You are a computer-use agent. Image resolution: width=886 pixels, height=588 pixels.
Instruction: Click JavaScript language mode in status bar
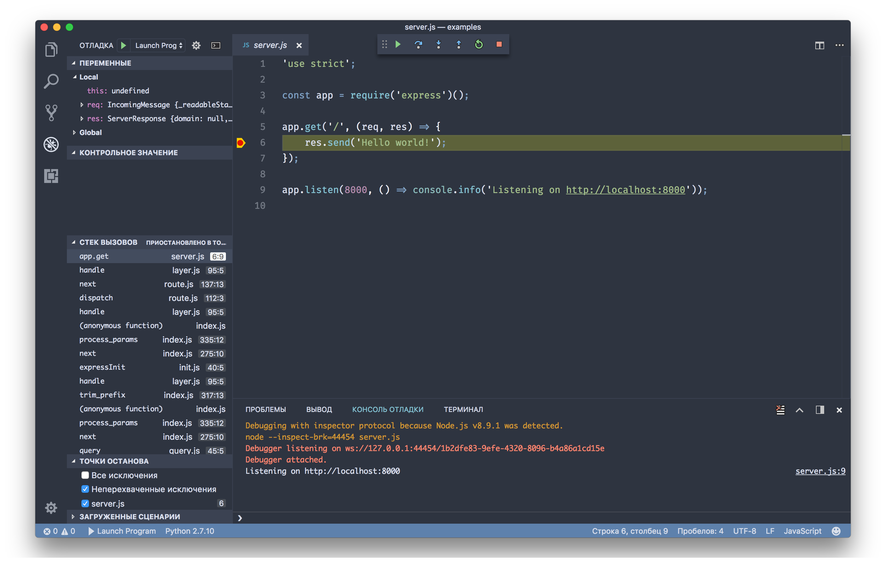pos(802,531)
